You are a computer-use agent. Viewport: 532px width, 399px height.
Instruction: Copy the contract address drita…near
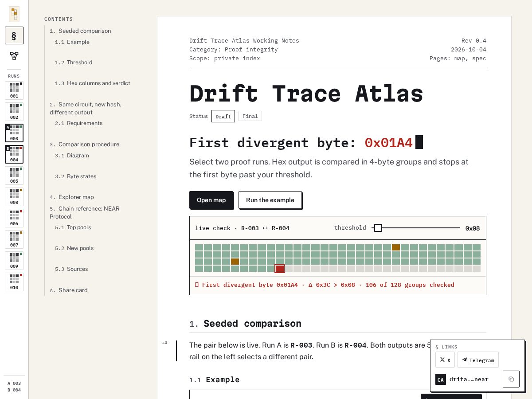(x=511, y=379)
